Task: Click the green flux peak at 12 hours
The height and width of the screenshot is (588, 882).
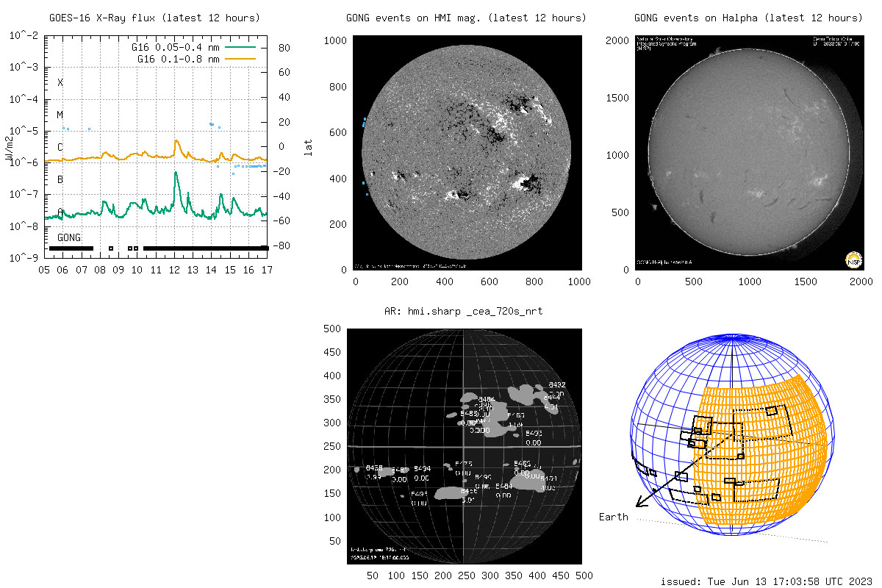Action: click(x=176, y=175)
